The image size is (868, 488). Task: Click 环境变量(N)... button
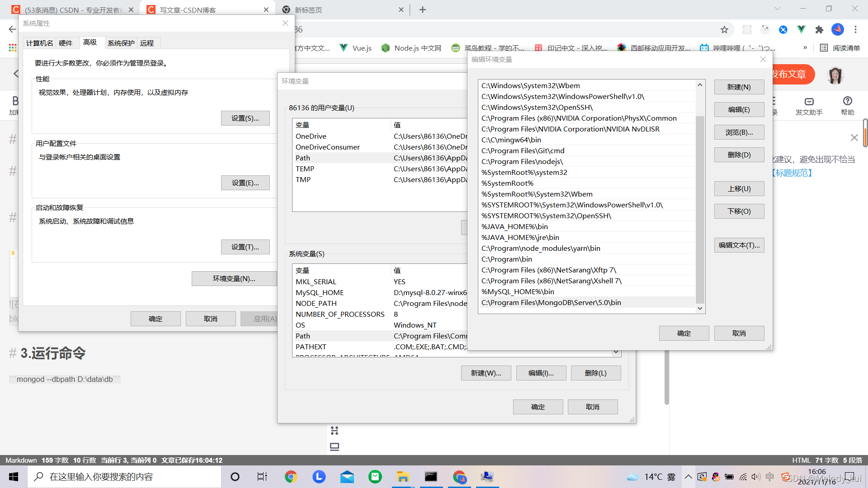tap(234, 279)
